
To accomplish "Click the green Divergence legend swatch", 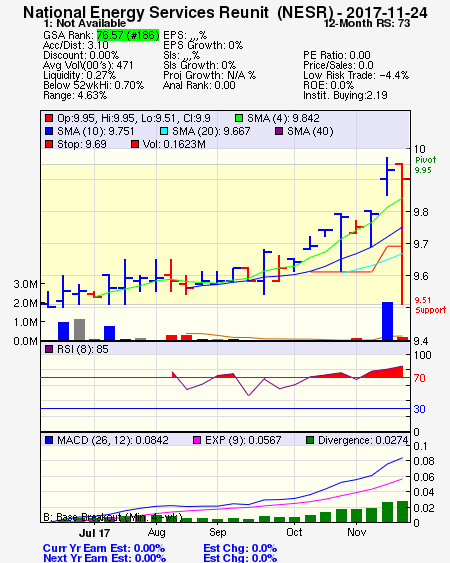I will 310,440.
